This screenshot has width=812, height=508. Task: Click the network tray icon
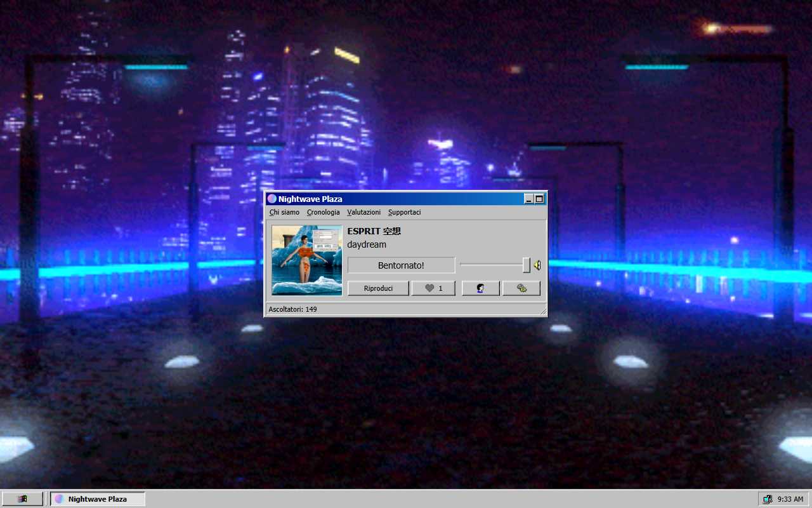pos(768,499)
